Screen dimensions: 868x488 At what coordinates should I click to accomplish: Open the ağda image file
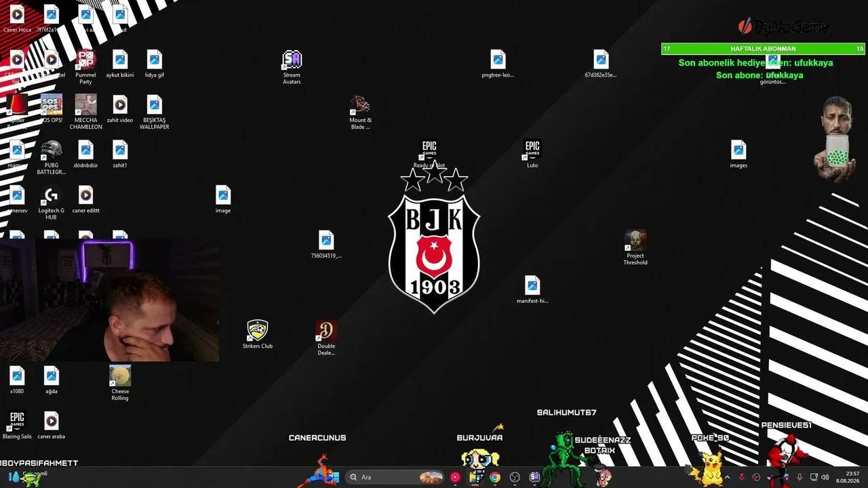(x=52, y=380)
